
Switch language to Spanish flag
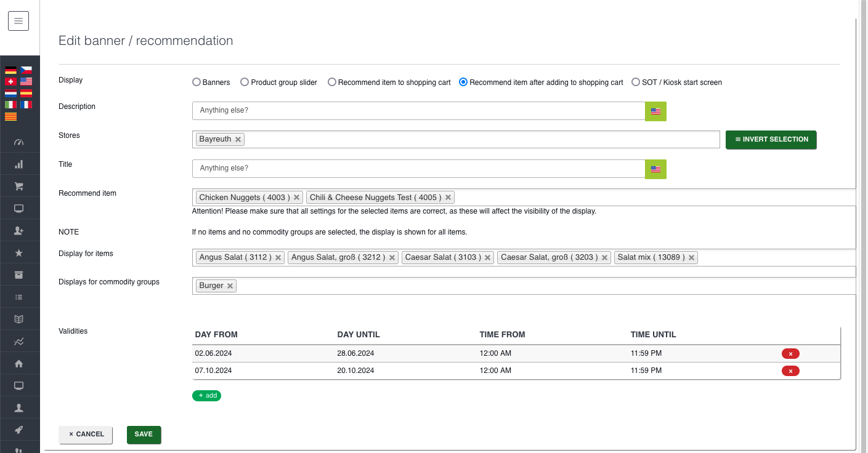(x=26, y=94)
